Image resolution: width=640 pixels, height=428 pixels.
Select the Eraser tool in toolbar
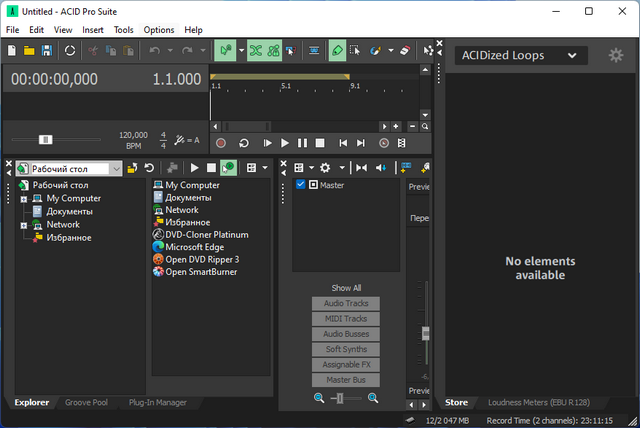click(404, 50)
